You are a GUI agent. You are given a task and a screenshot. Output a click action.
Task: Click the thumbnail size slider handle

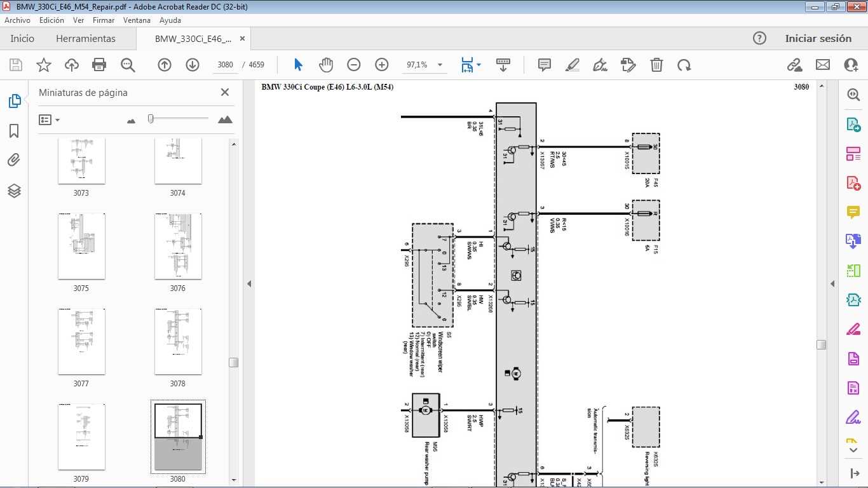tap(151, 118)
